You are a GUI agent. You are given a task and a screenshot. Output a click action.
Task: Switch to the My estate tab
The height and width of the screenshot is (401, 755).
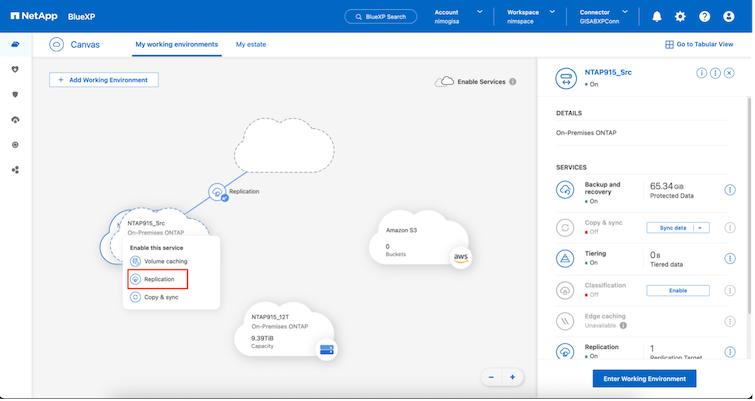pos(253,45)
